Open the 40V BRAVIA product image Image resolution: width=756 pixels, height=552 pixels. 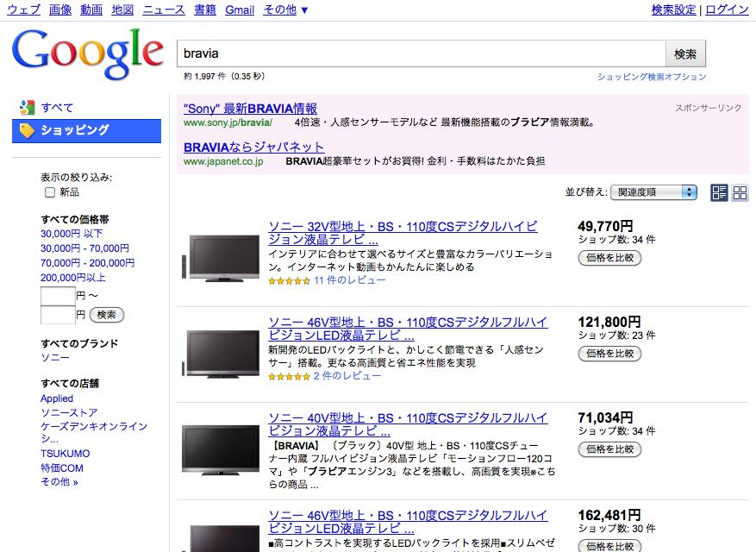(x=221, y=448)
